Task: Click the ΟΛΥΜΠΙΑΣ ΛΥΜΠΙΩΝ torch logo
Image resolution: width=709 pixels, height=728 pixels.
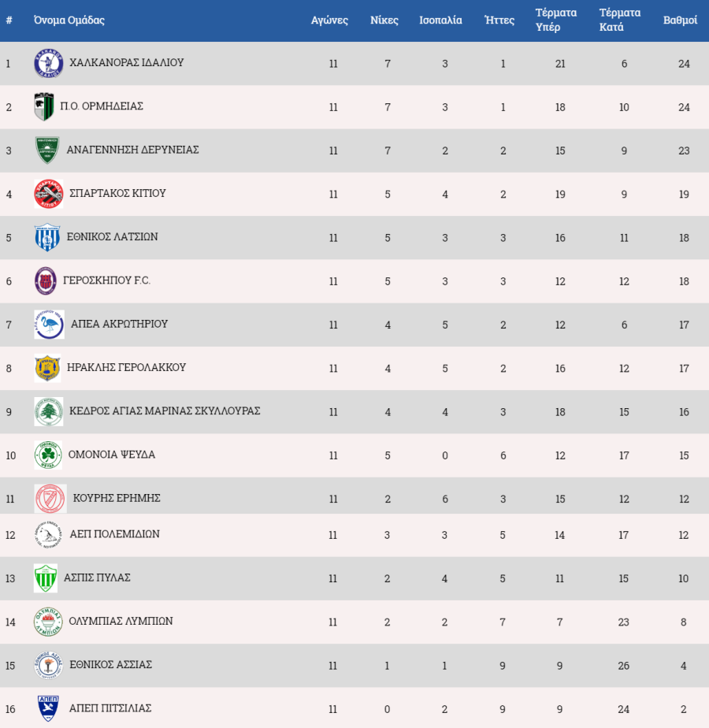Action: pyautogui.click(x=48, y=622)
